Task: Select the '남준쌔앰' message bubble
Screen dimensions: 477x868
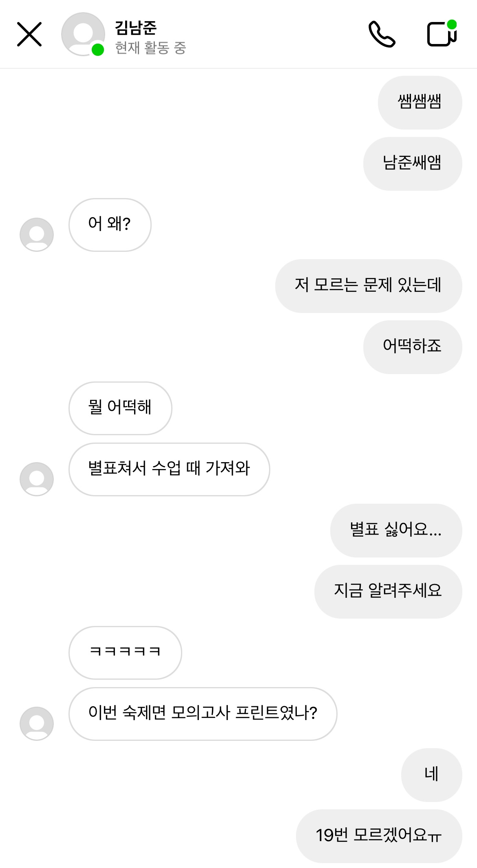Action: (412, 163)
